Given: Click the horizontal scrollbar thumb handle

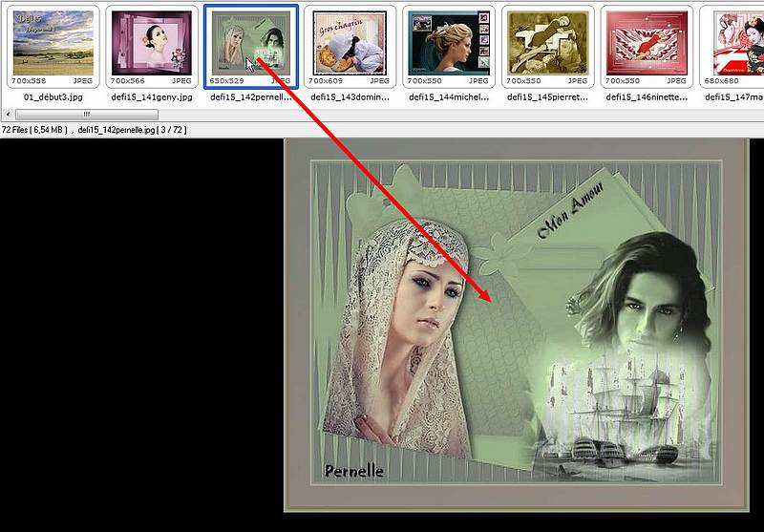Looking at the screenshot, I should tap(87, 114).
